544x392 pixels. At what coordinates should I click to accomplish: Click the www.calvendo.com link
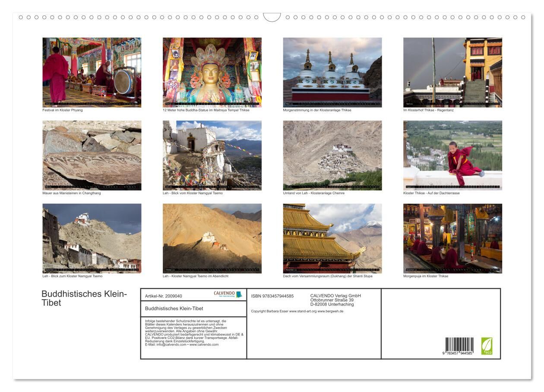point(204,345)
